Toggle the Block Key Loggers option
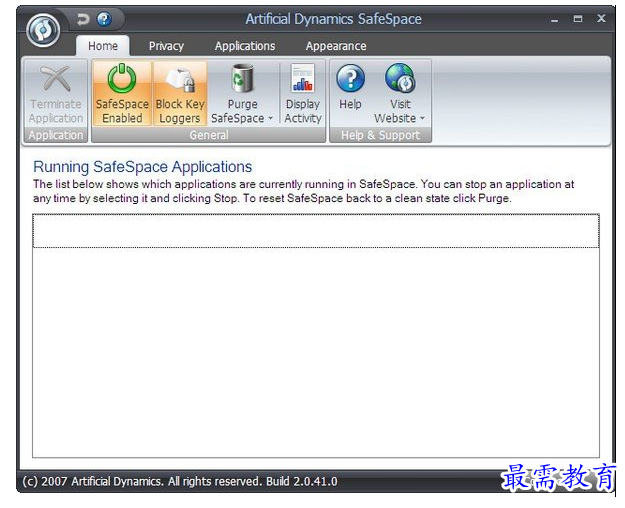625x508 pixels. (x=180, y=79)
